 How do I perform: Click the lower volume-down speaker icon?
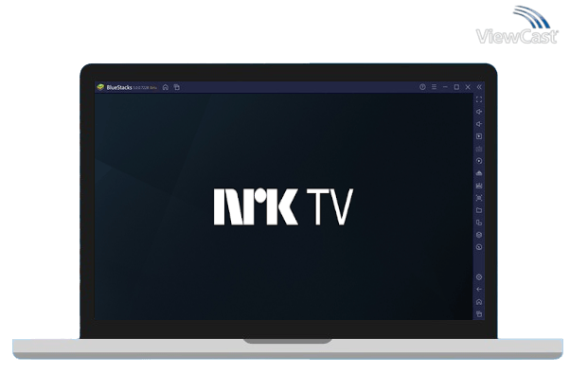tap(479, 124)
